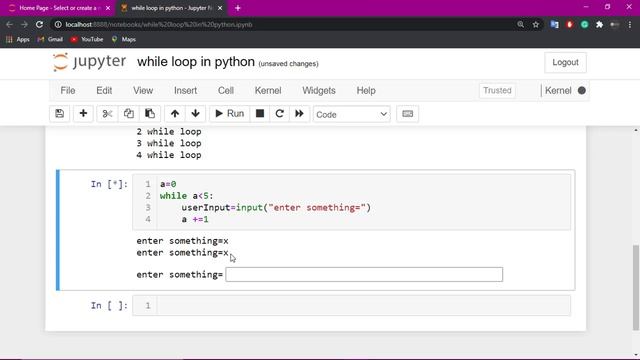
Task: Click the 'a +=1' code line
Action: (195, 220)
